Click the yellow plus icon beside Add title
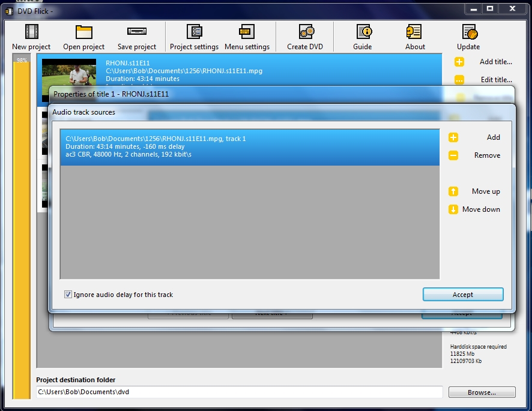This screenshot has height=411, width=532. [459, 62]
